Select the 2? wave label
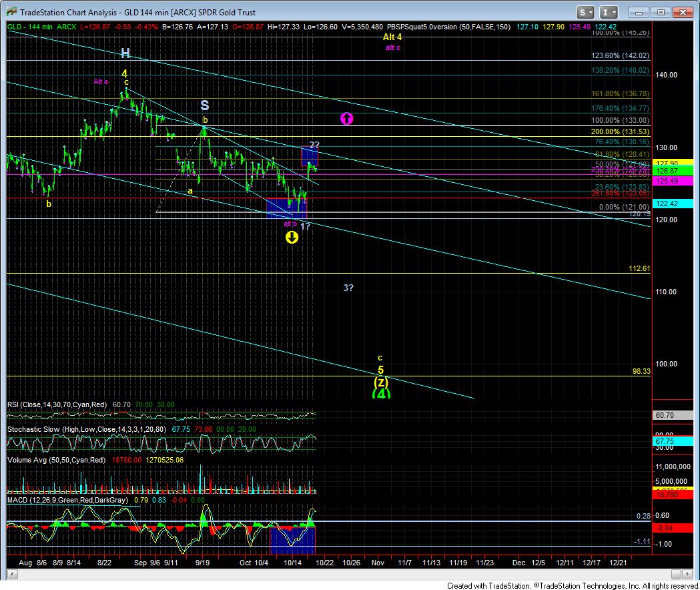The height and width of the screenshot is (590, 700). click(314, 144)
